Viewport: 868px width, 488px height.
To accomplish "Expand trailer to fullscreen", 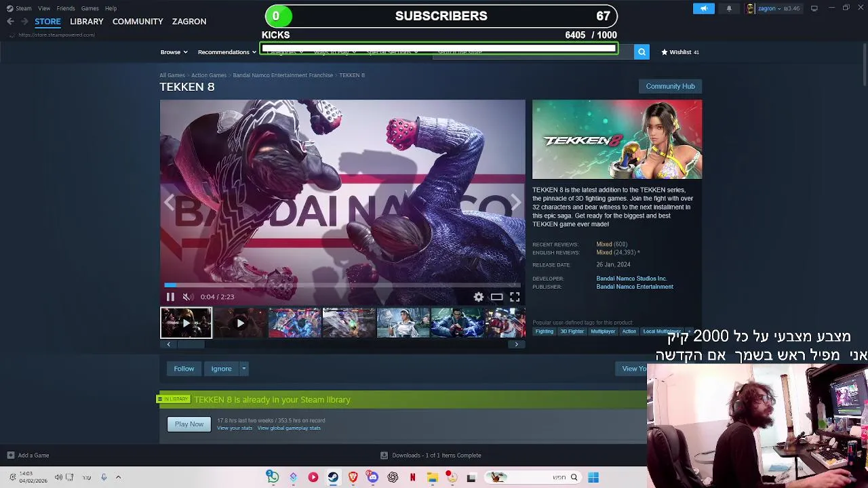I will coord(515,297).
